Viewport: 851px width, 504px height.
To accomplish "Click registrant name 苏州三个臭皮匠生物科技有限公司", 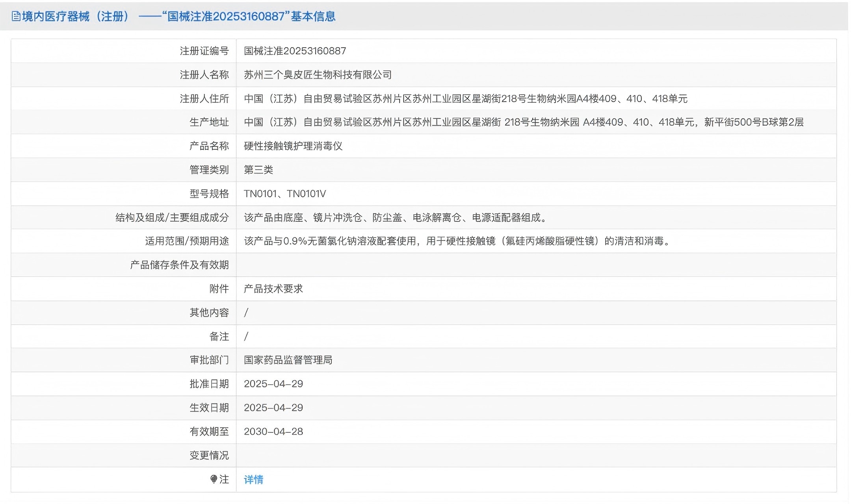I will [318, 75].
